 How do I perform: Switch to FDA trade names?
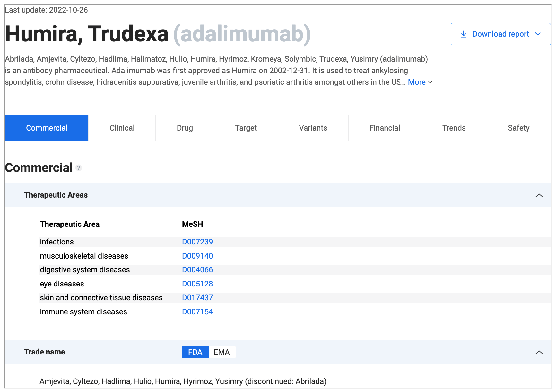click(195, 352)
